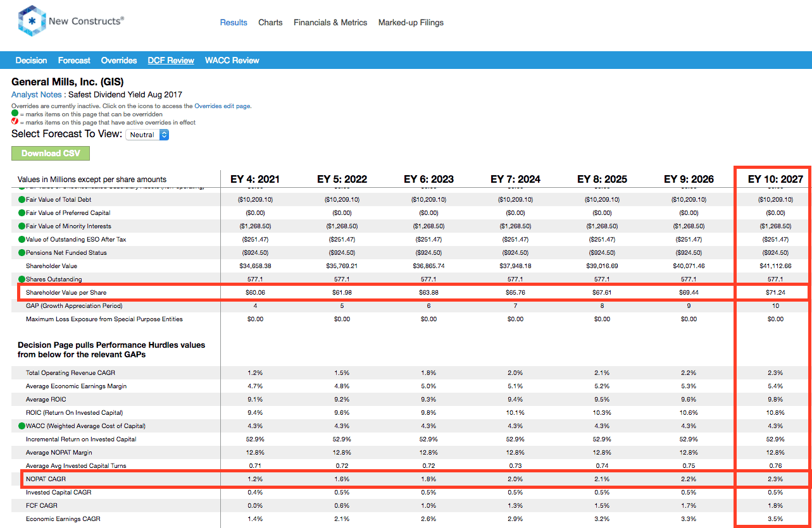
Task: Open Financials & Metrics menu
Action: click(x=330, y=22)
